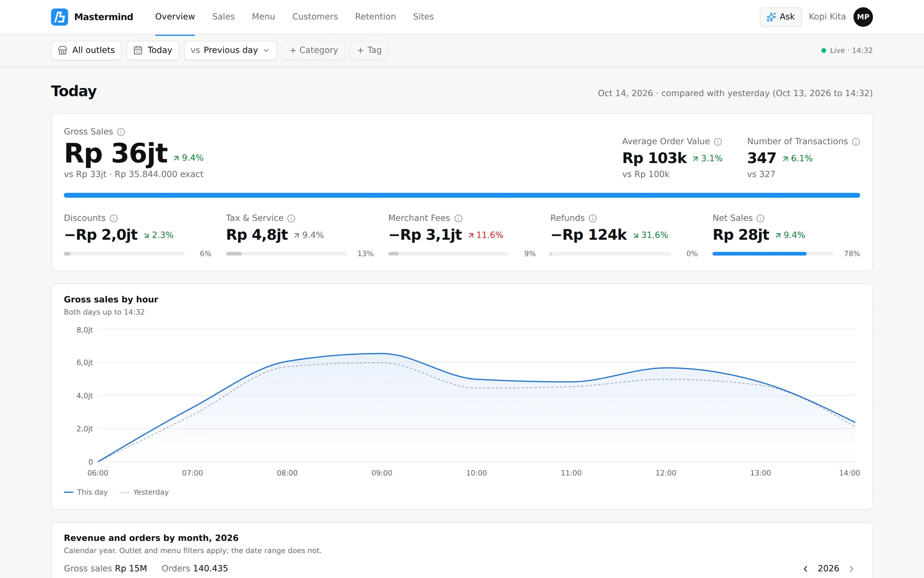Image resolution: width=924 pixels, height=578 pixels.
Task: Click the Live 14:32 status indicator
Action: point(847,50)
